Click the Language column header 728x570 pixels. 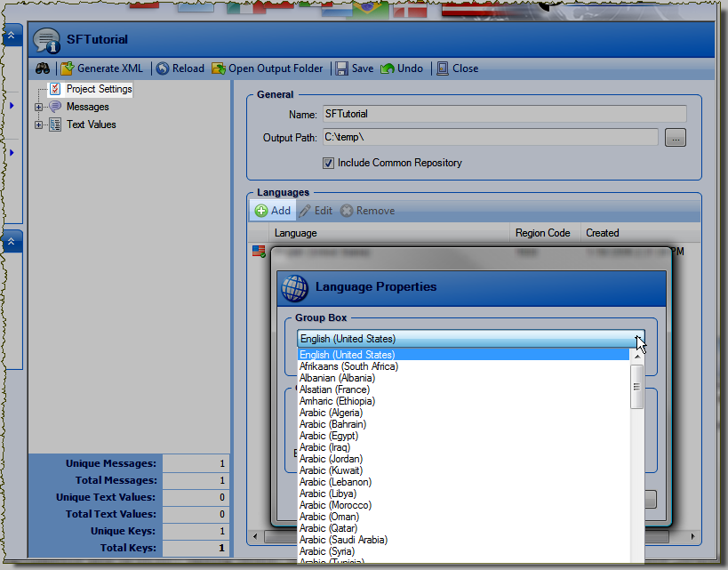pyautogui.click(x=389, y=233)
